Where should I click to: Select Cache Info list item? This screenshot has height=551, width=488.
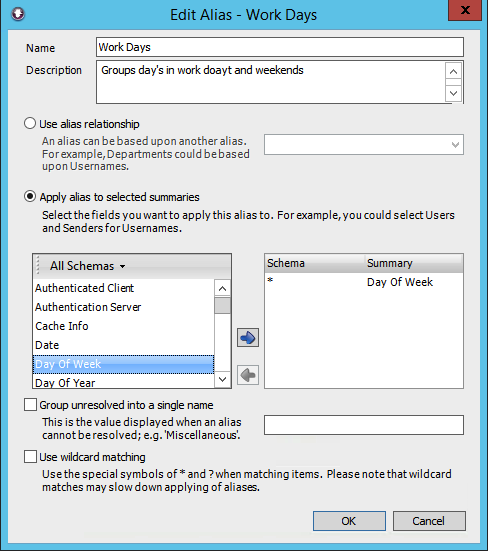124,326
